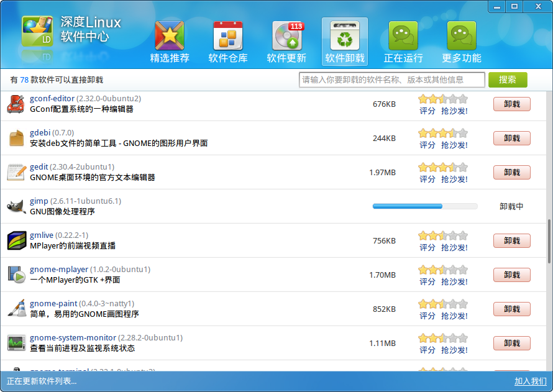This screenshot has width=553, height=392.
Task: Click the gnome-system-monitor graph icon
Action: tap(17, 343)
